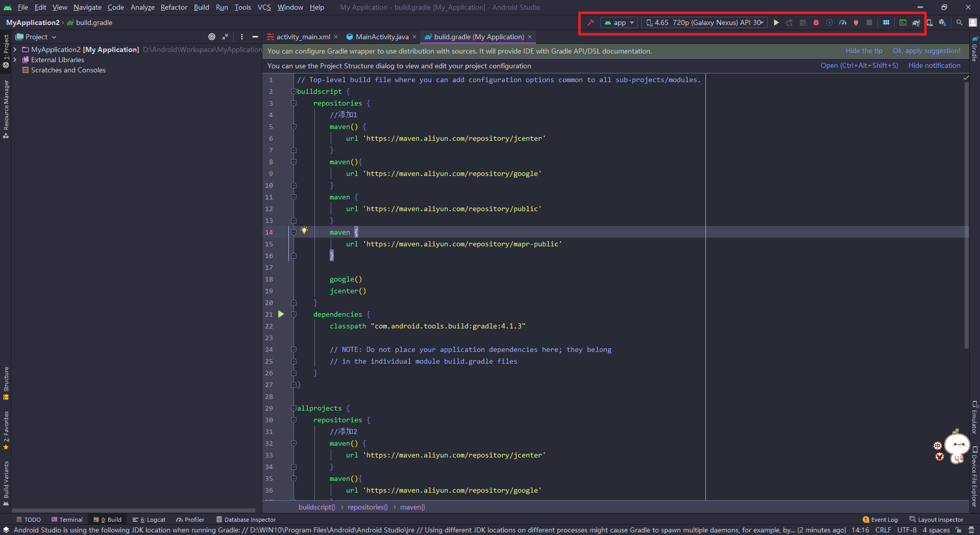Image resolution: width=980 pixels, height=535 pixels.
Task: Open the AVD Manager
Action: [x=930, y=22]
